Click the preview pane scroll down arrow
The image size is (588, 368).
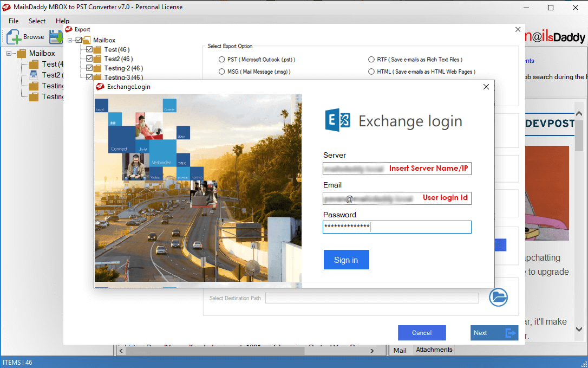579,329
